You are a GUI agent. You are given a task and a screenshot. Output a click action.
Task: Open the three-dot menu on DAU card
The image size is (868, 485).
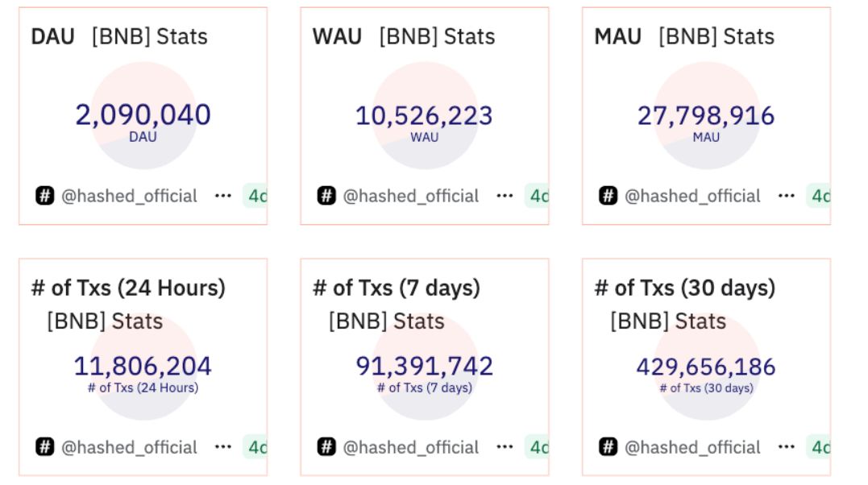coord(223,196)
